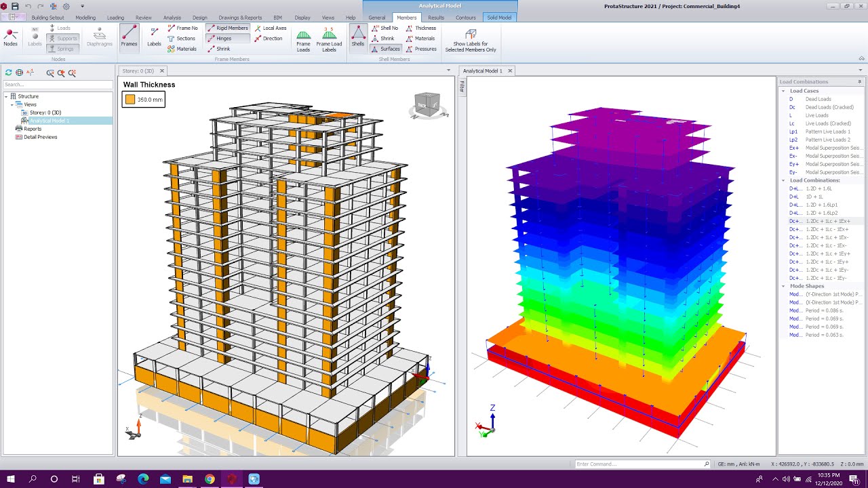Click the orange 350.0 mm wall thickness swatch

132,98
